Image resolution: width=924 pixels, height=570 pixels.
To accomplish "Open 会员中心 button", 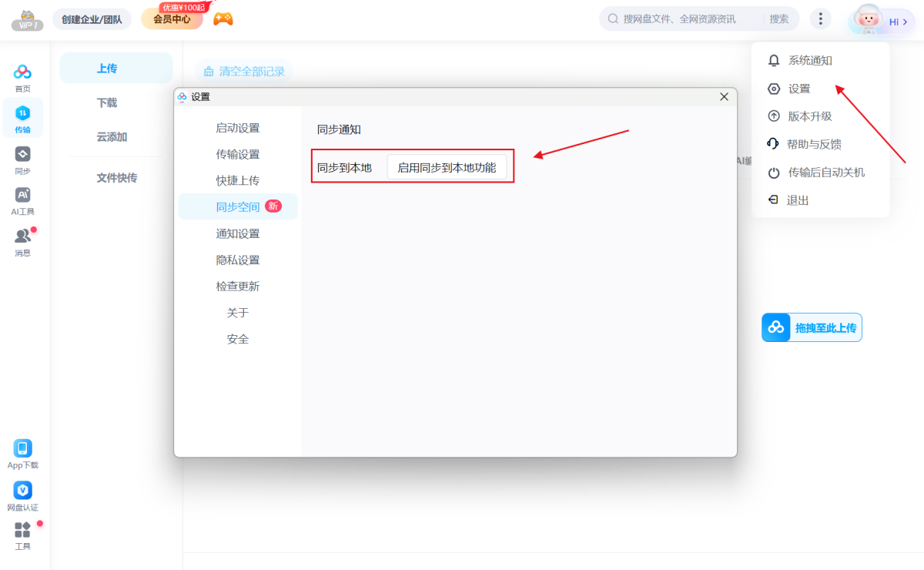I will coord(172,19).
